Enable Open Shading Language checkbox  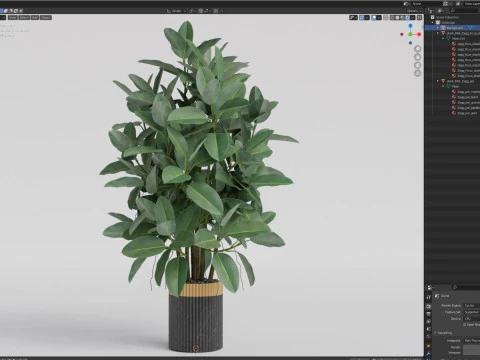(464, 324)
